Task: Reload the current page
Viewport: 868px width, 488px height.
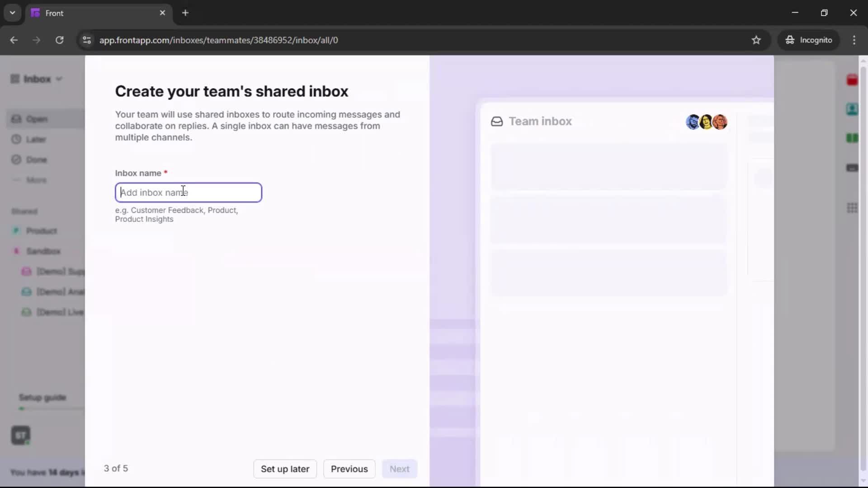Action: click(59, 40)
